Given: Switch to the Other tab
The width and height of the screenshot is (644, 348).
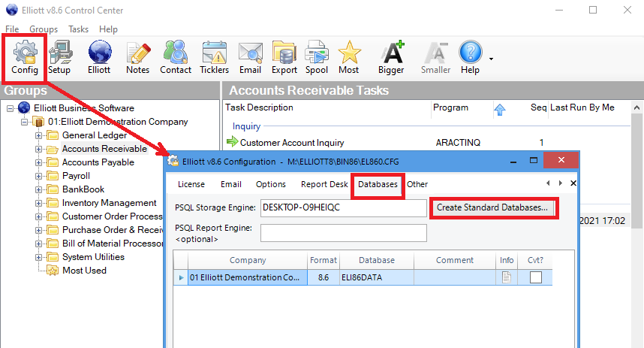Looking at the screenshot, I should click(x=417, y=184).
